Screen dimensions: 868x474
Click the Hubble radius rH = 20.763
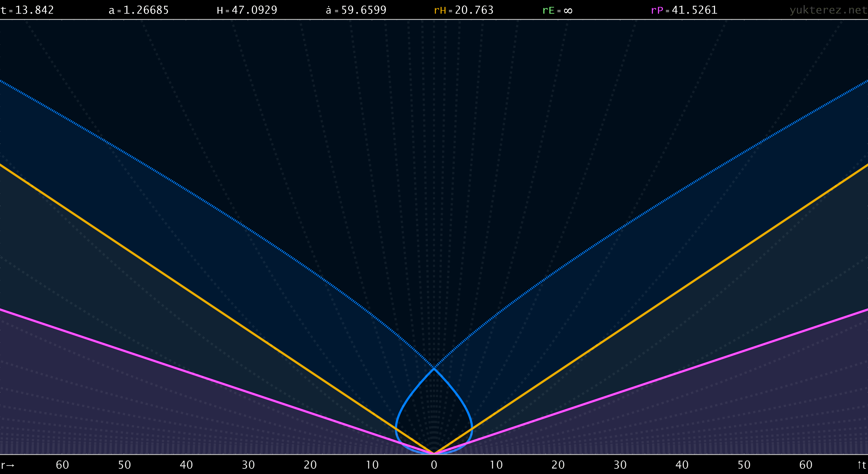[464, 10]
